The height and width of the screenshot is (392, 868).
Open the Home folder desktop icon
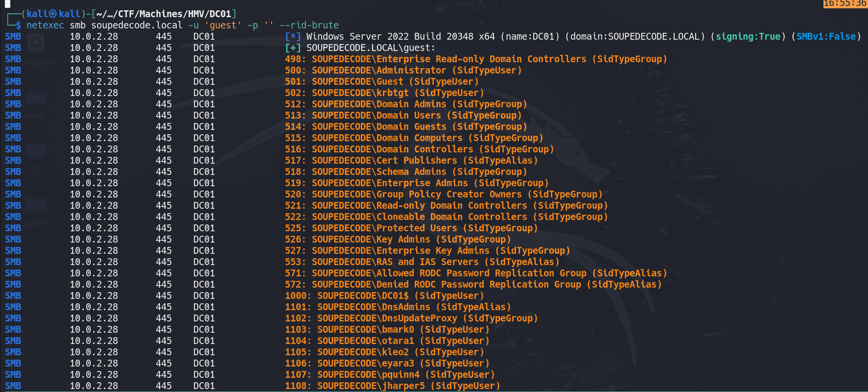35,99
